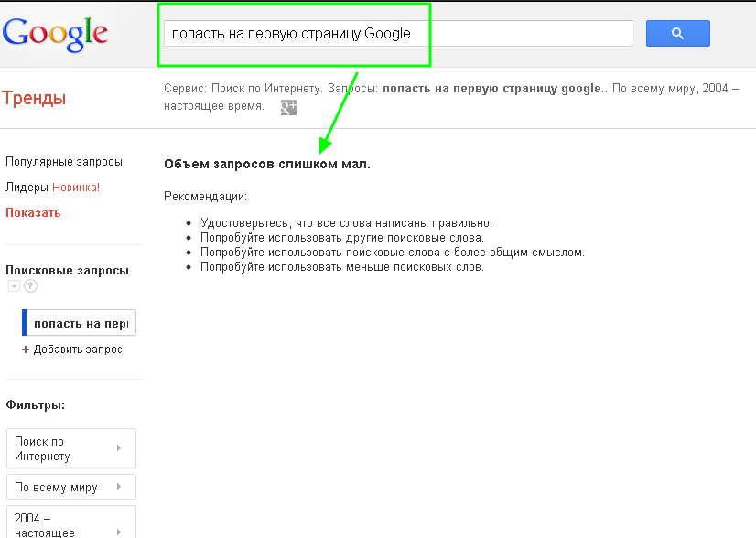Click the Рекомендации: label
The image size is (756, 538).
pos(205,197)
